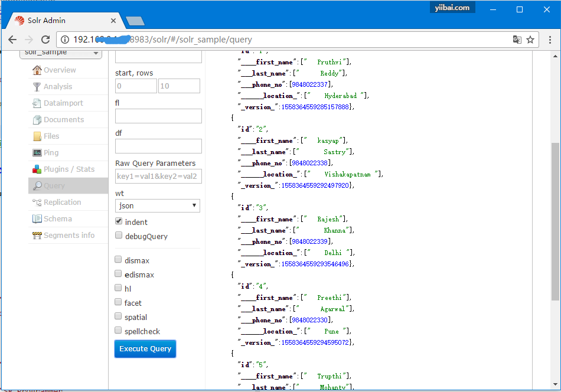Click the Raw Query Parameters field

coord(158,176)
